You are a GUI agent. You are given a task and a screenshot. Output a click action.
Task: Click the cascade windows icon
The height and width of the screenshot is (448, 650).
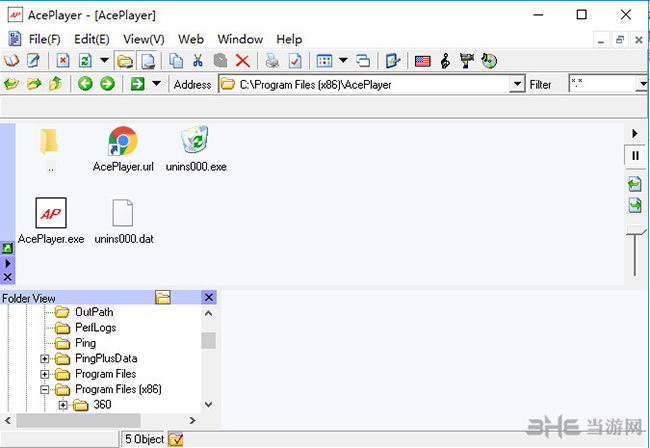coord(363,61)
